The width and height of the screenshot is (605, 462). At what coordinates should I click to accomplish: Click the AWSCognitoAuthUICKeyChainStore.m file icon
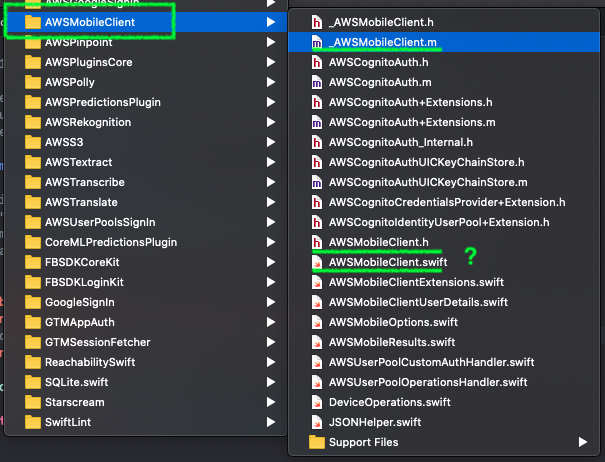(317, 182)
